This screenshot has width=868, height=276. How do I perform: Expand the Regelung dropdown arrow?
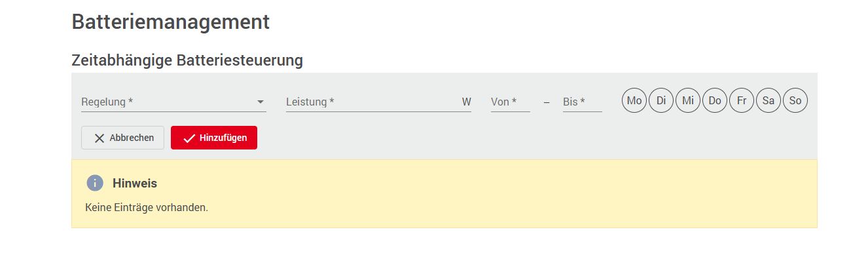coord(261,102)
